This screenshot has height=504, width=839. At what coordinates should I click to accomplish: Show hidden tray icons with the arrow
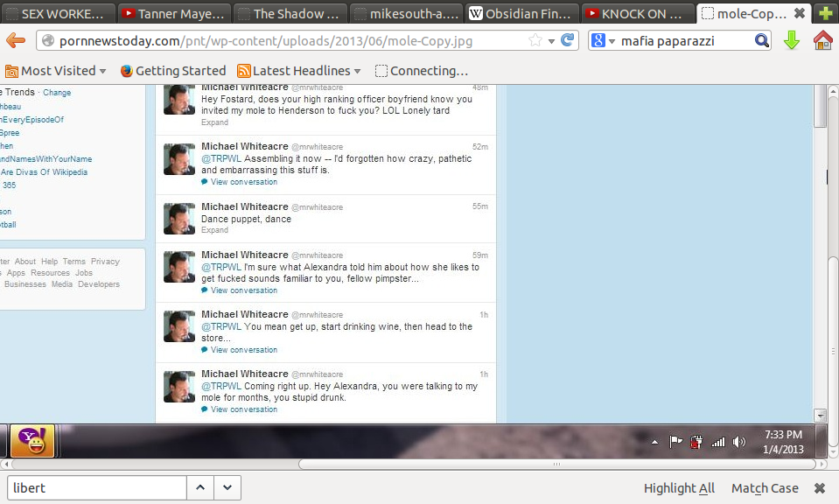(x=654, y=443)
